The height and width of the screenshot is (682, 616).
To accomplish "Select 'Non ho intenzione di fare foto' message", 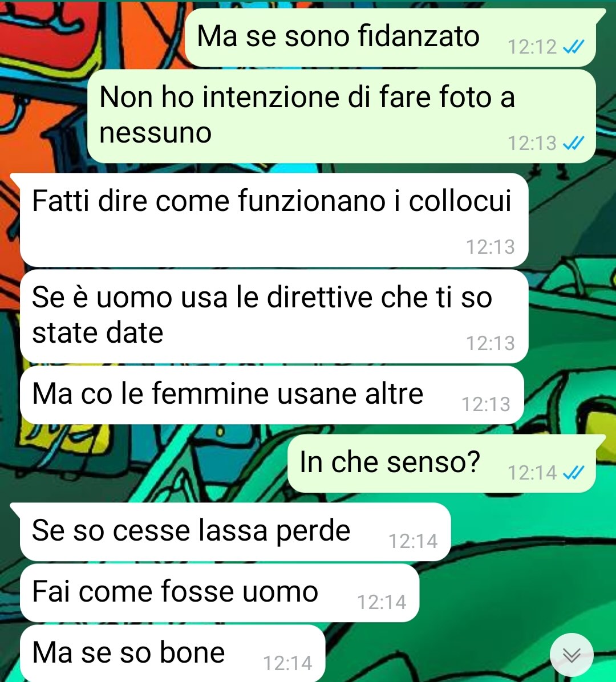I will [342, 116].
